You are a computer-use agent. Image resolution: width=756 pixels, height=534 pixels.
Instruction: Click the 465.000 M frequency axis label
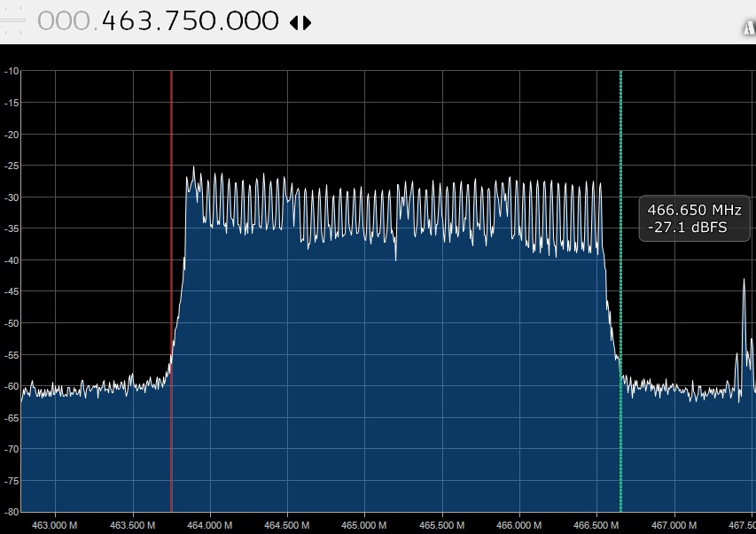(364, 524)
